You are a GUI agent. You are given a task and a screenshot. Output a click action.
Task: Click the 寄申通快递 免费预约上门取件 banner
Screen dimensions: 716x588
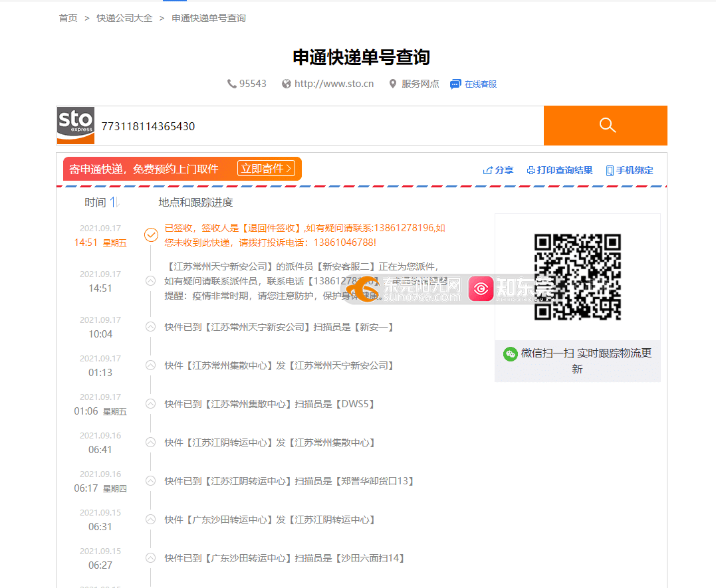182,169
